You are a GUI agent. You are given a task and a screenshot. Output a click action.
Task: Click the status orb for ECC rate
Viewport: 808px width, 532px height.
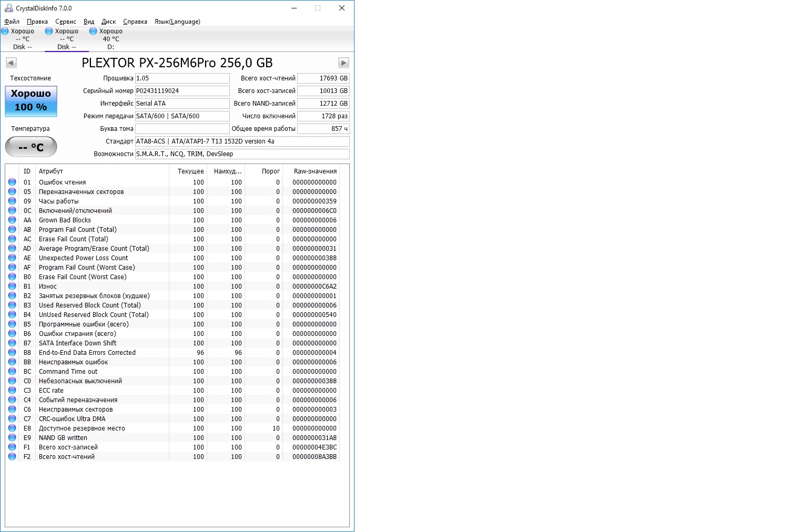click(x=12, y=390)
